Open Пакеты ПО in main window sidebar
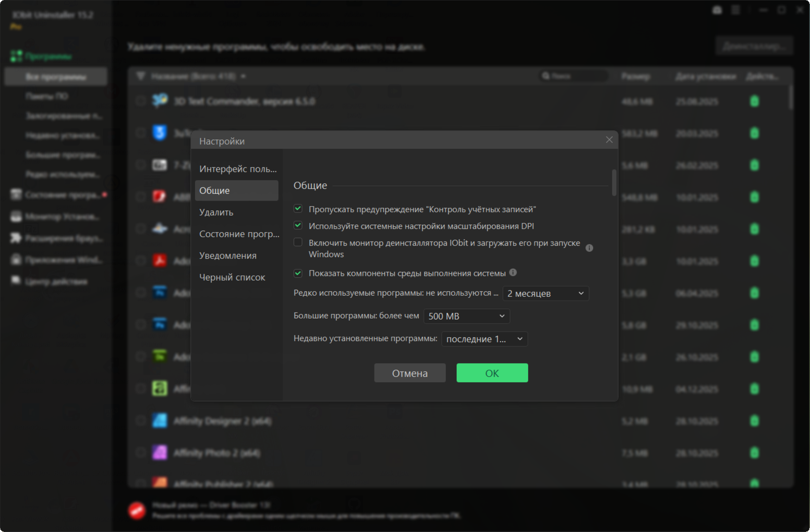This screenshot has height=532, width=810. click(47, 96)
